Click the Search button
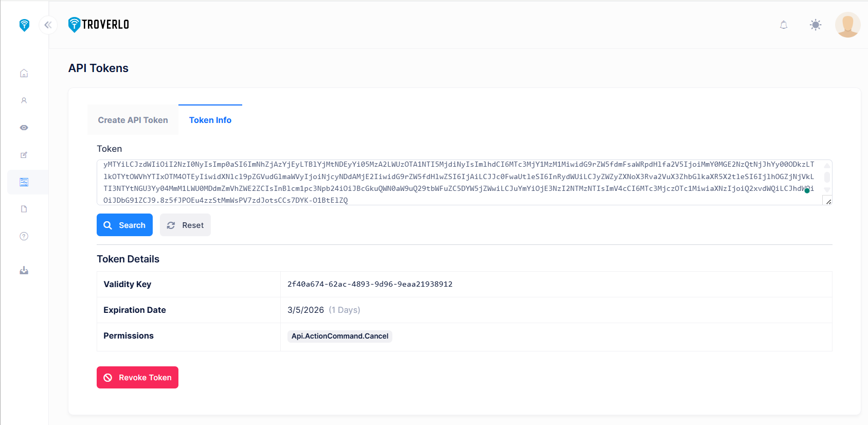The width and height of the screenshot is (868, 425). coord(124,225)
